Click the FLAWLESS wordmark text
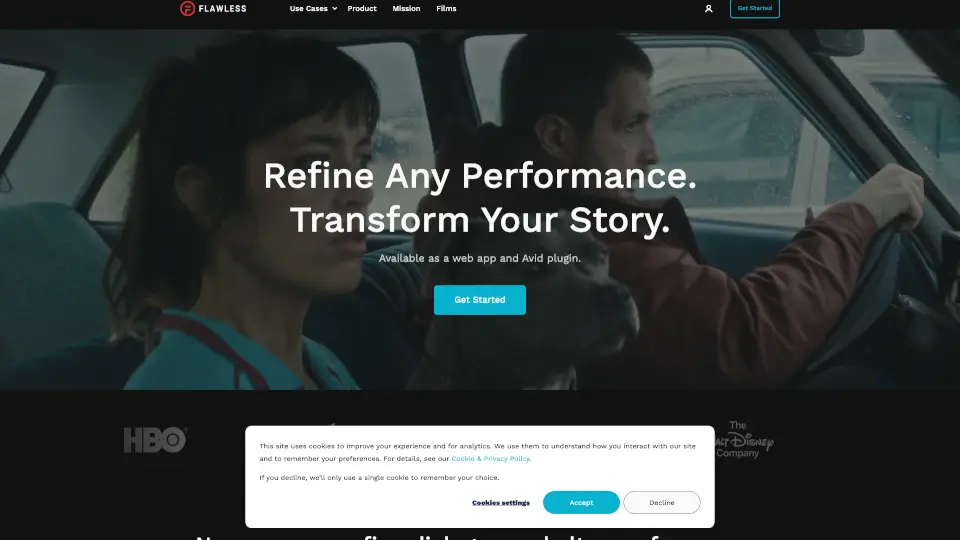960x540 pixels. [222, 9]
